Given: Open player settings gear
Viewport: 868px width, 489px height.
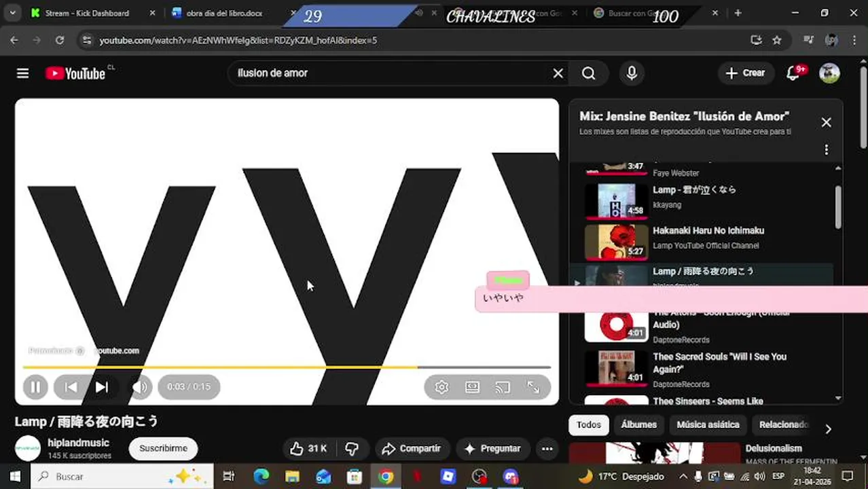Looking at the screenshot, I should tap(441, 387).
